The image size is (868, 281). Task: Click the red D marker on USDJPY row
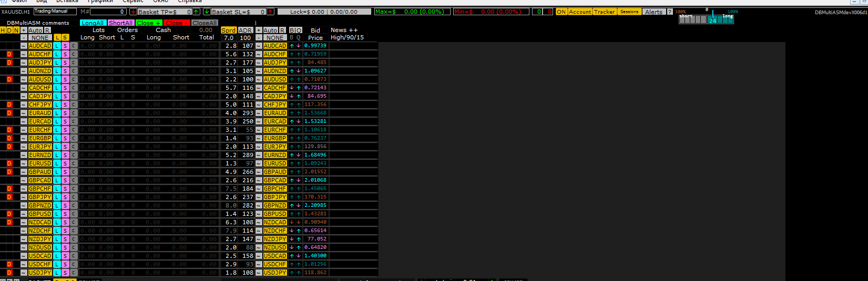(x=9, y=273)
